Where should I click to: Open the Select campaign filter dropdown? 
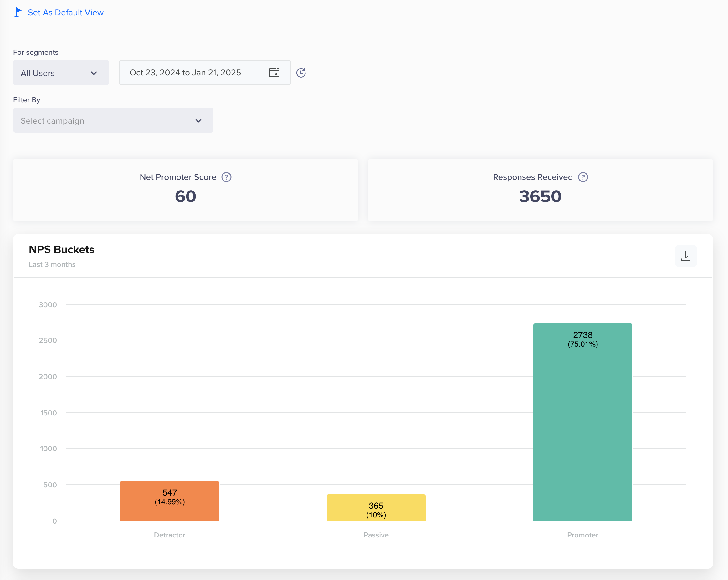click(112, 121)
